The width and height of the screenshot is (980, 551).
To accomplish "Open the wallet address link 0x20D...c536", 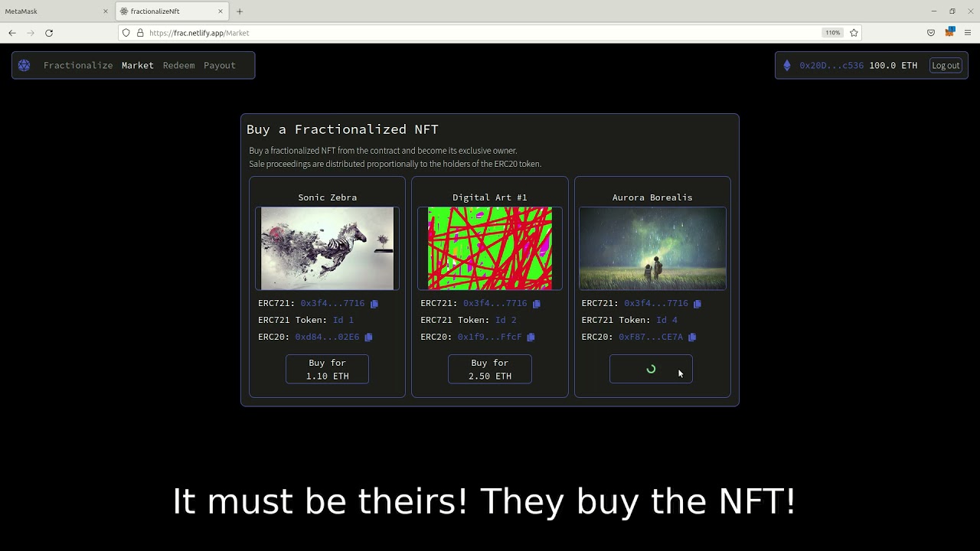I will pyautogui.click(x=825, y=65).
